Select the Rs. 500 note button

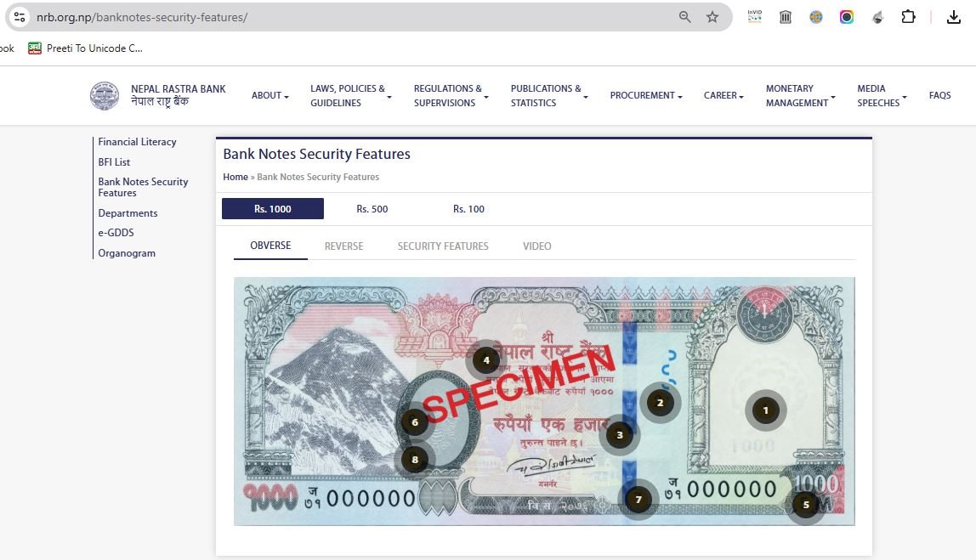click(372, 209)
